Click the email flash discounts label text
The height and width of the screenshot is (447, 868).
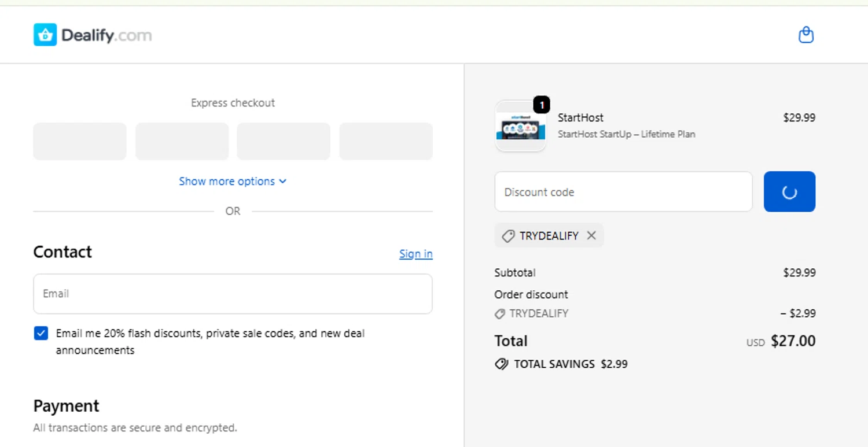point(210,342)
